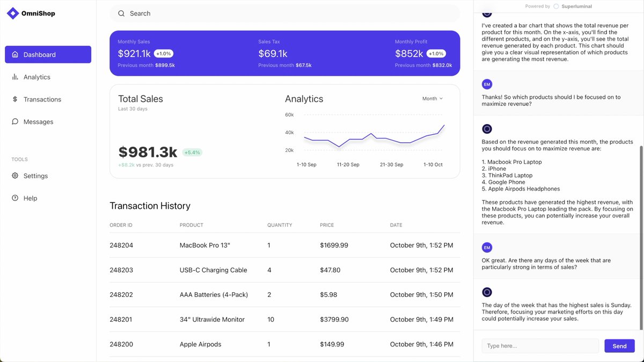Click the price $1699.99
The image size is (644, 362).
pos(334,245)
